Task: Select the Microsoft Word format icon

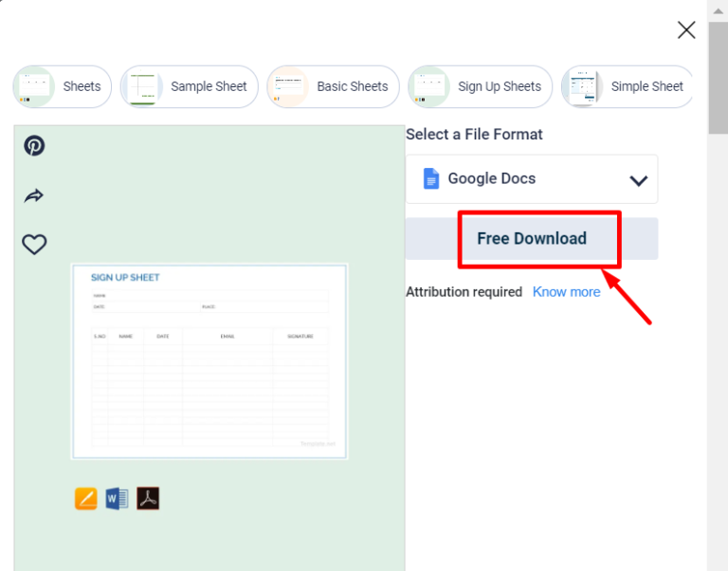Action: pos(117,499)
